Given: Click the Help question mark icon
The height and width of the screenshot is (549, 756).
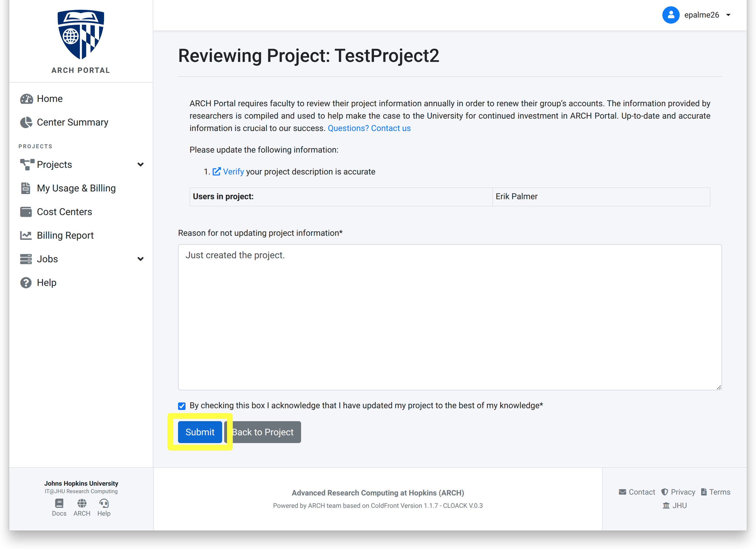Looking at the screenshot, I should click(26, 283).
